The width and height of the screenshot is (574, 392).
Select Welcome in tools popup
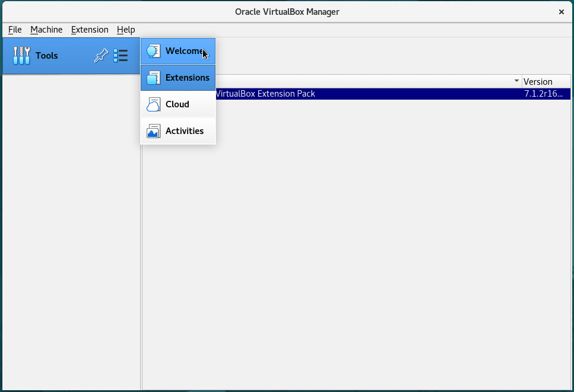pos(178,51)
